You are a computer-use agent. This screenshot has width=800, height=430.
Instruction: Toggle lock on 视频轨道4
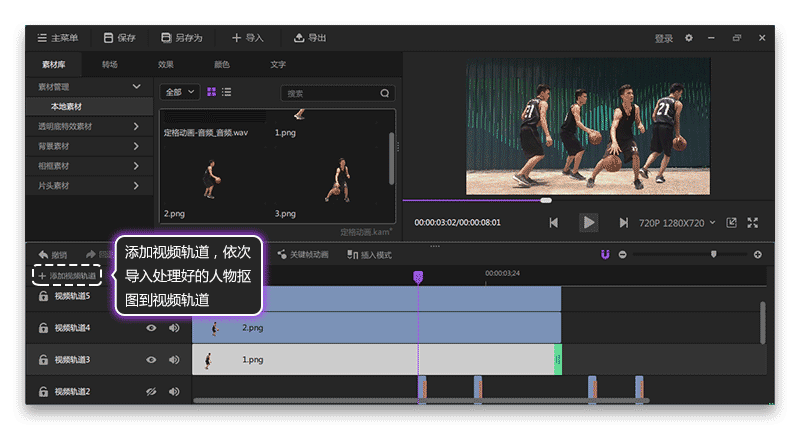[43, 328]
